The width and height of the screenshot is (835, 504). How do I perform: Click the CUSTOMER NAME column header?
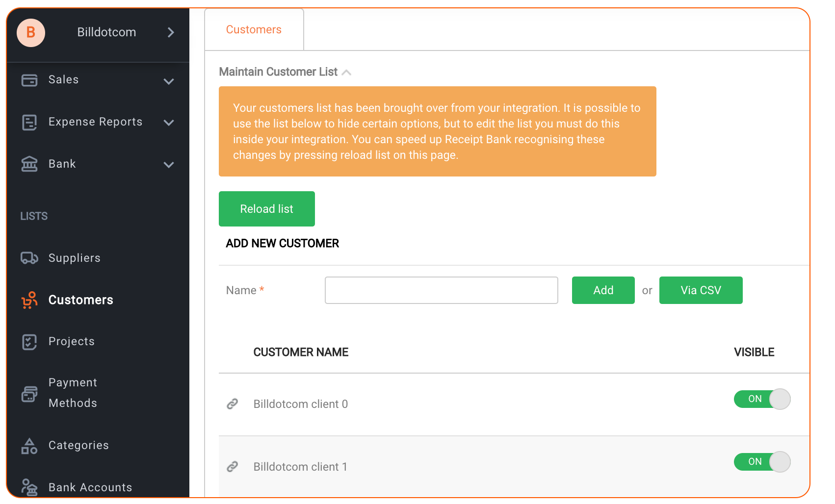tap(301, 352)
